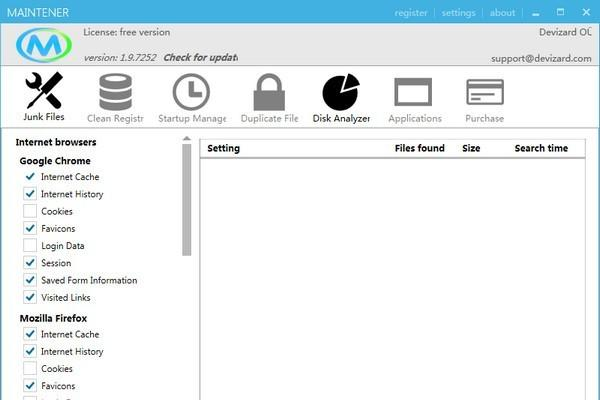Enable Firefox Cookies checkbox

(30, 368)
